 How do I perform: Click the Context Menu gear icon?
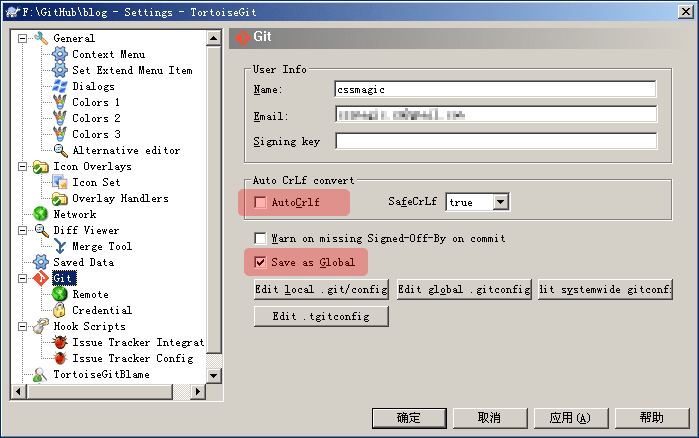60,54
